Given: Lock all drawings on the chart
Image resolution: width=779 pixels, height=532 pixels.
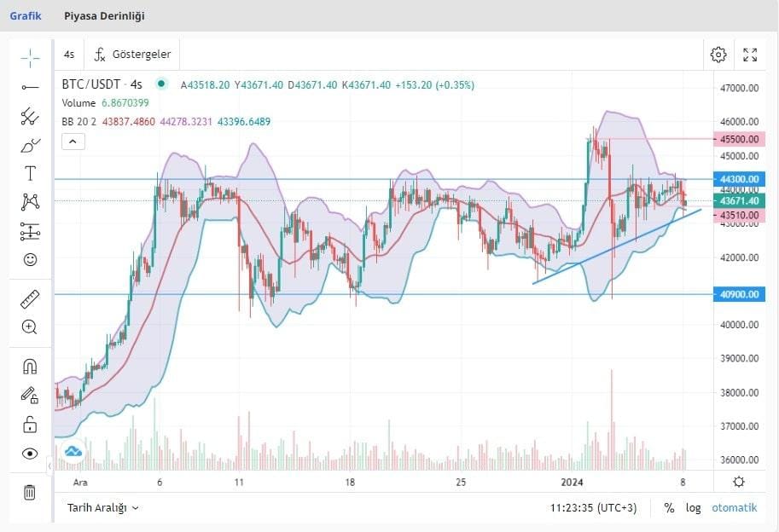Looking at the screenshot, I should click(x=29, y=424).
